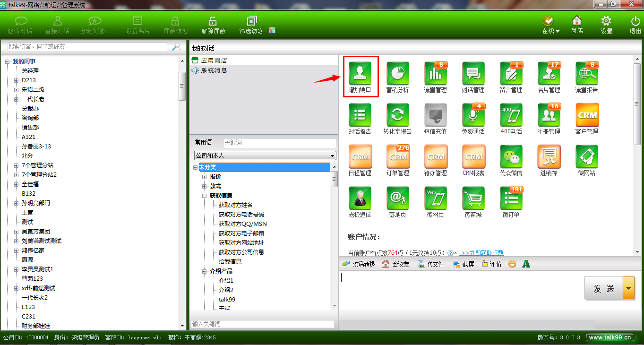Screen dimensions: 644x345
Task: Click 对话转移 in chat toolbar
Action: click(x=359, y=264)
